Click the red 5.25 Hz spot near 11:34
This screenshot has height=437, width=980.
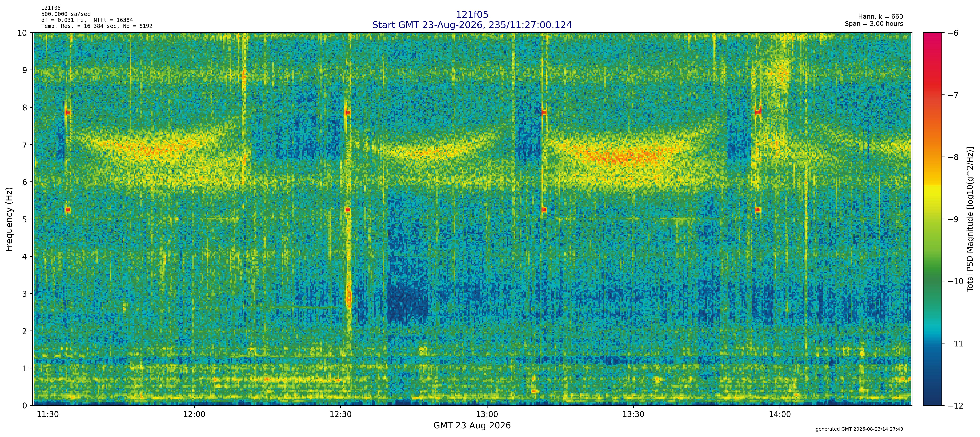(68, 210)
